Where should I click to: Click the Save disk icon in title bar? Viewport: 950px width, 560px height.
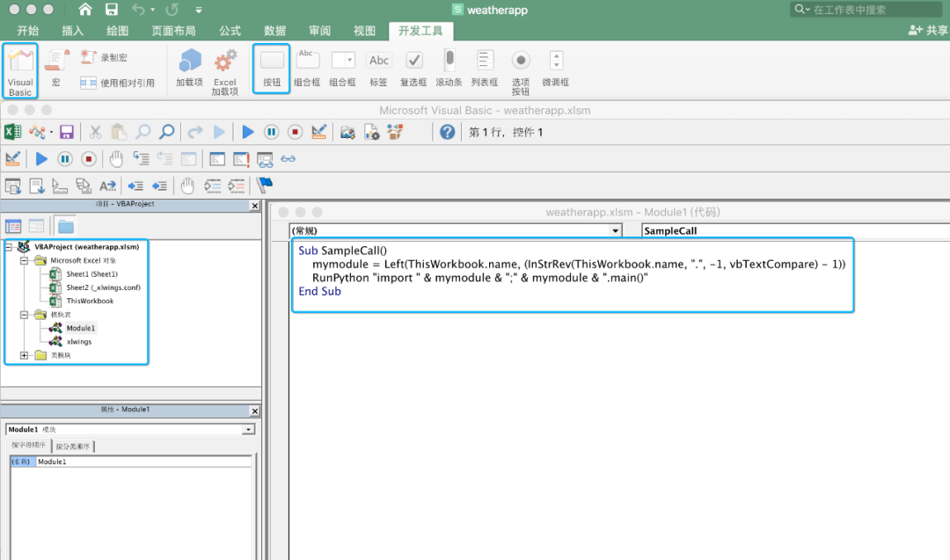pyautogui.click(x=112, y=9)
